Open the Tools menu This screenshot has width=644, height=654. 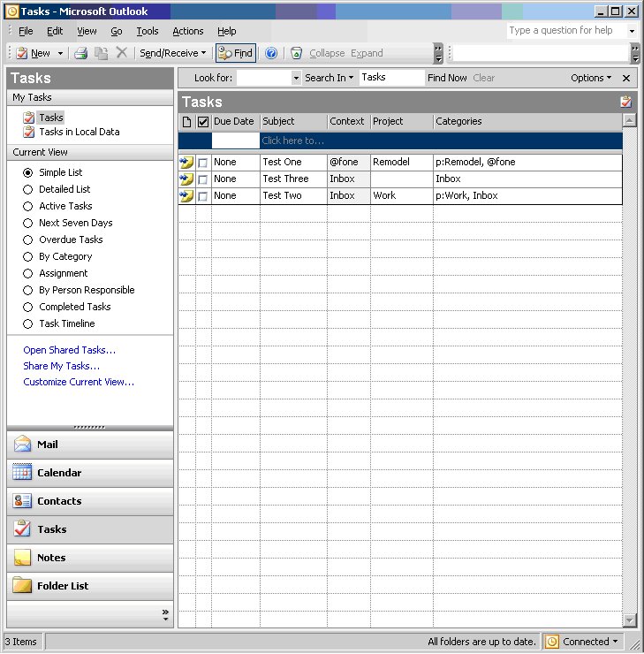click(x=147, y=31)
